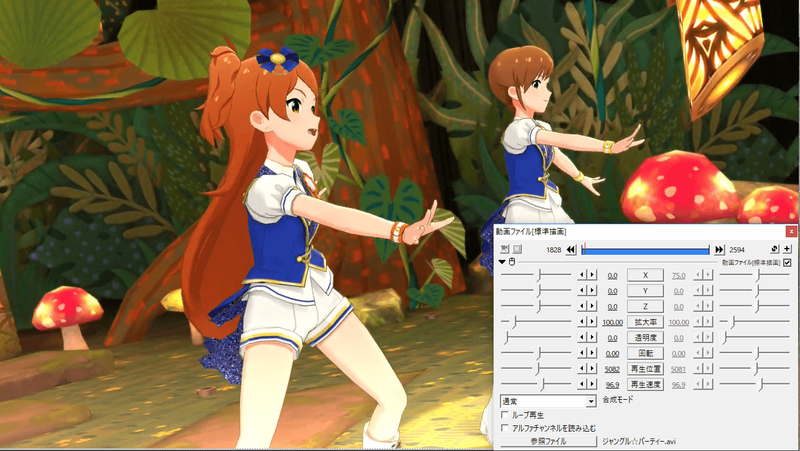The image size is (800, 451).
Task: Collapse the filter with the black triangle
Action: coord(502,262)
